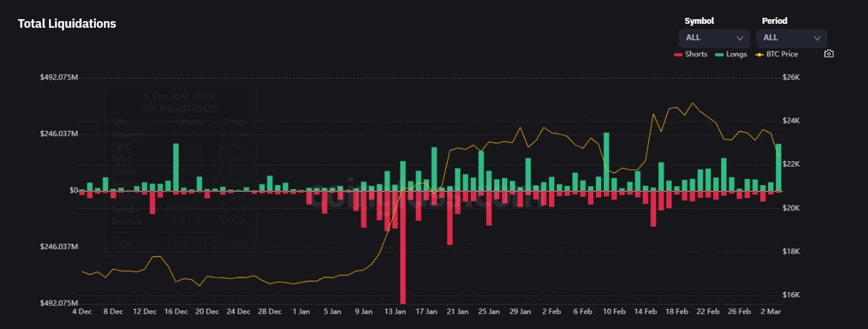868x329 pixels.
Task: Click the tall green long bar near 10 Feb
Action: pyautogui.click(x=606, y=162)
